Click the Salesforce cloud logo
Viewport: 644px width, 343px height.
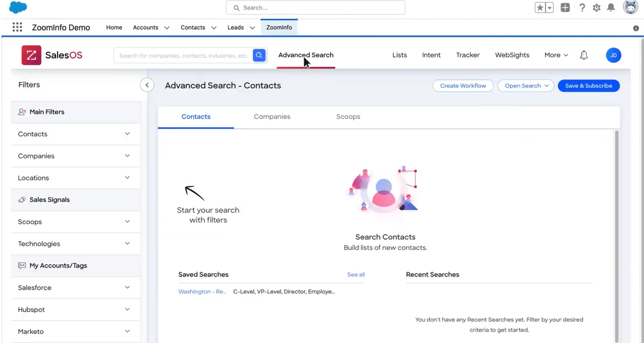(x=18, y=7)
